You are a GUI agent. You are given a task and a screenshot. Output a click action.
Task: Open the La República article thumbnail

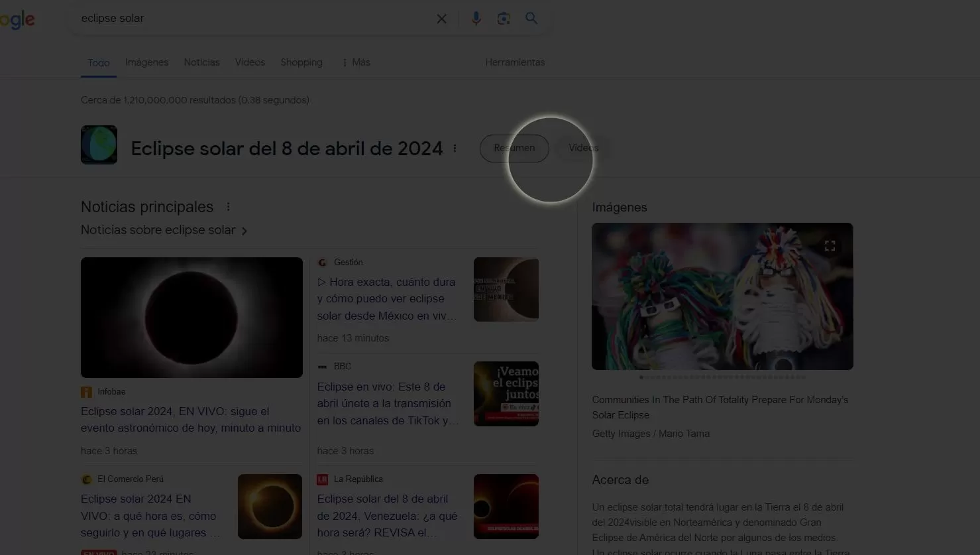click(x=506, y=507)
